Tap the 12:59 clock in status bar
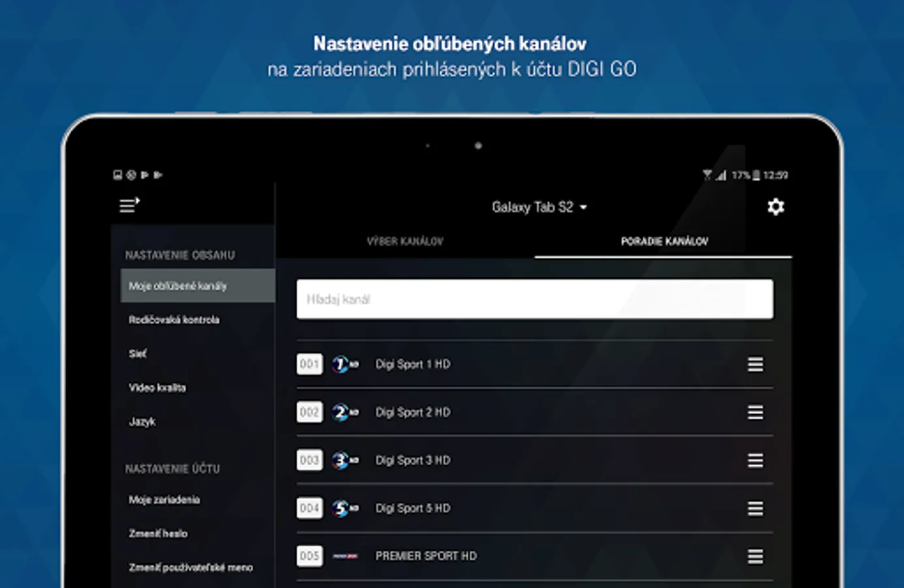Screen dimensions: 904x588 775,175
